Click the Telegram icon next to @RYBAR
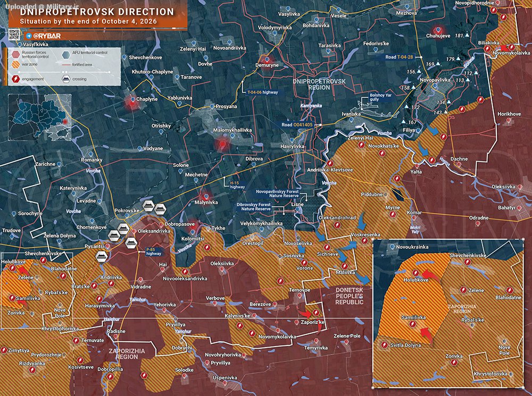The image size is (532, 396). [x=29, y=36]
